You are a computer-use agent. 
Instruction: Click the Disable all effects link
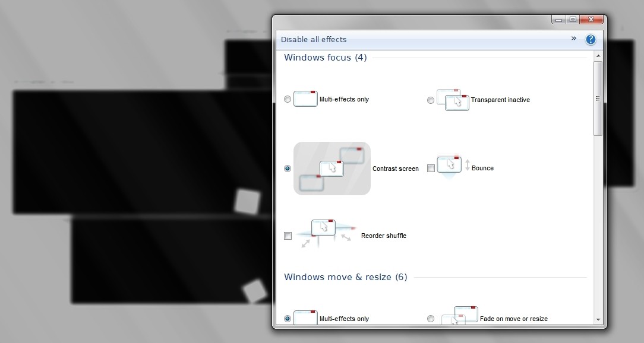(314, 39)
